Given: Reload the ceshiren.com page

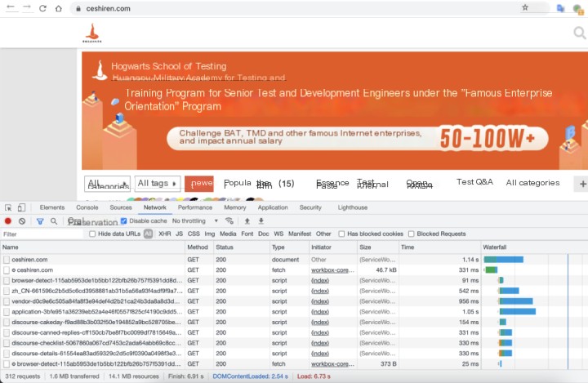Looking at the screenshot, I should (x=42, y=8).
